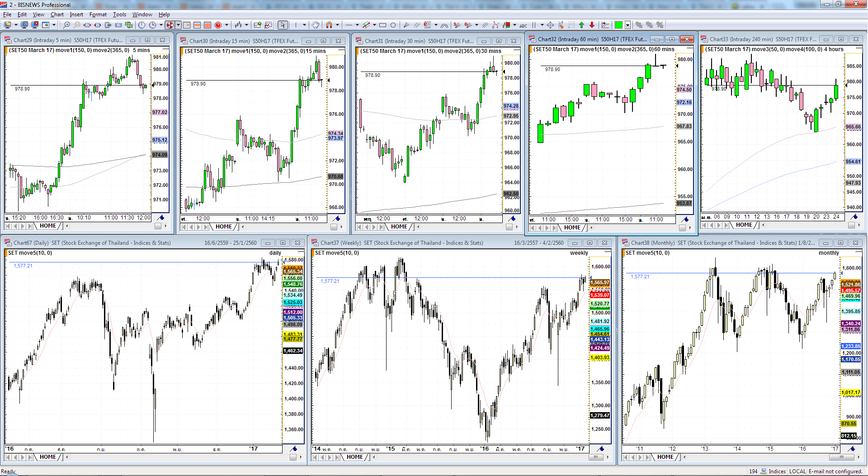Open the color swatch dropdown arrow

pos(627,25)
